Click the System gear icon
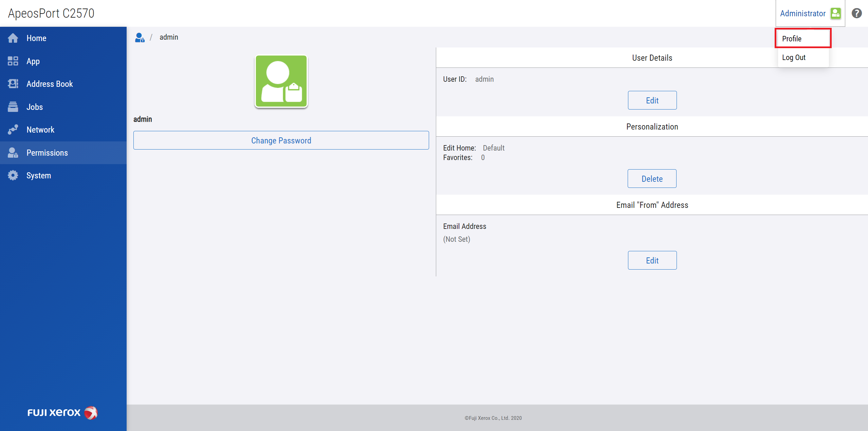The width and height of the screenshot is (868, 431). [x=13, y=175]
